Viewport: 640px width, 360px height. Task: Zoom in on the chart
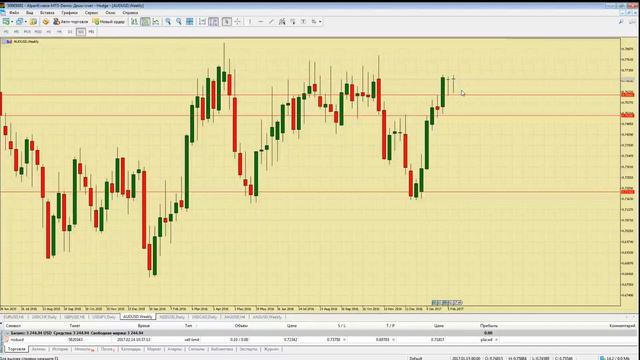168,21
